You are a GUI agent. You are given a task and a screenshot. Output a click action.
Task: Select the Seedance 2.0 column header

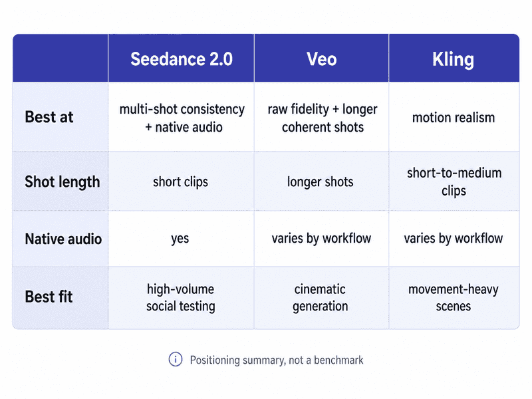181,59
